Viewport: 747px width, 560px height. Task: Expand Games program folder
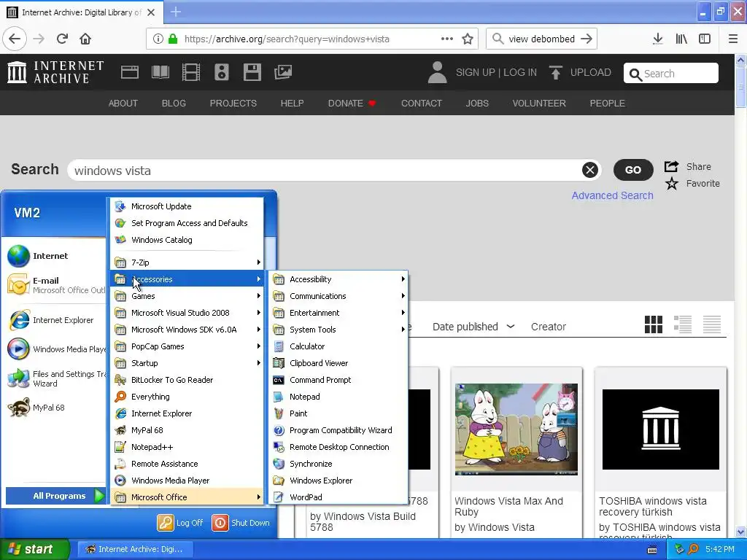pos(187,296)
